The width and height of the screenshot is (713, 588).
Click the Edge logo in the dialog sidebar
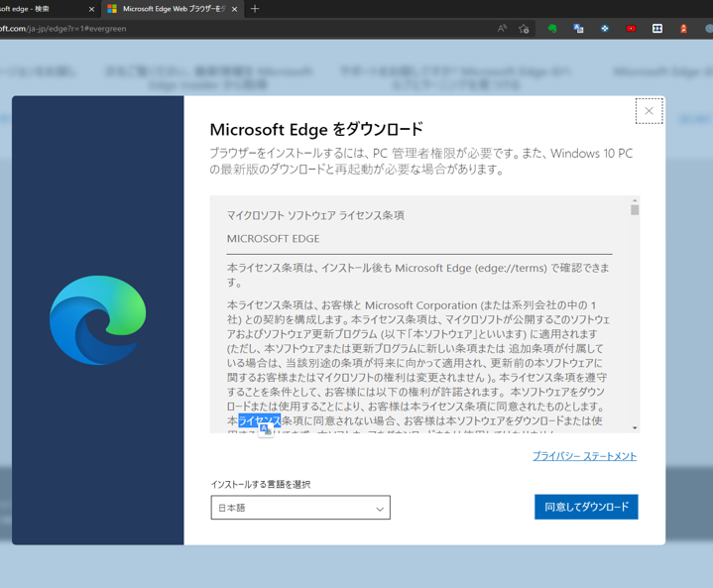click(x=98, y=319)
